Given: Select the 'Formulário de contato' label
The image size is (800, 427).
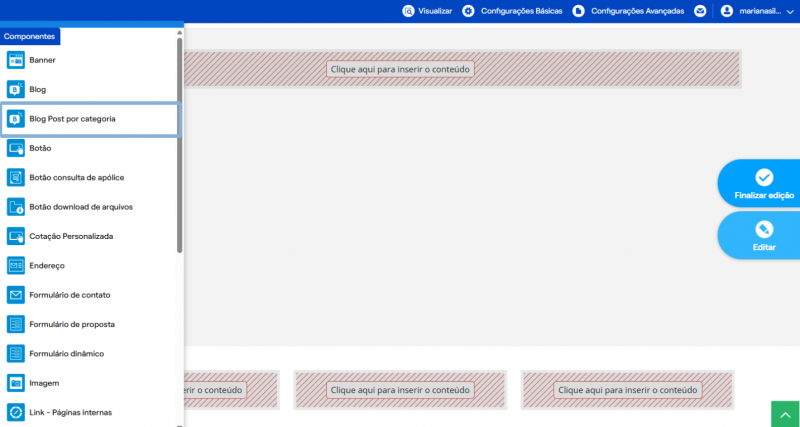Looking at the screenshot, I should [70, 295].
